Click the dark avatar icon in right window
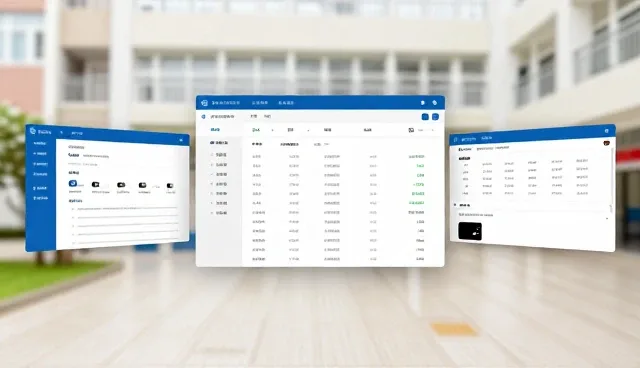 point(606,143)
